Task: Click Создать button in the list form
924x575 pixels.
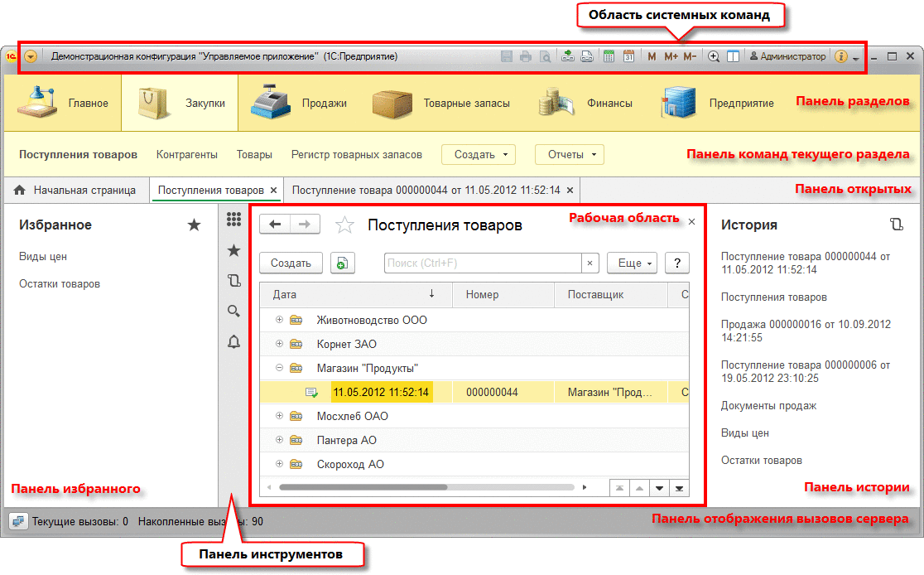Action: click(x=291, y=263)
